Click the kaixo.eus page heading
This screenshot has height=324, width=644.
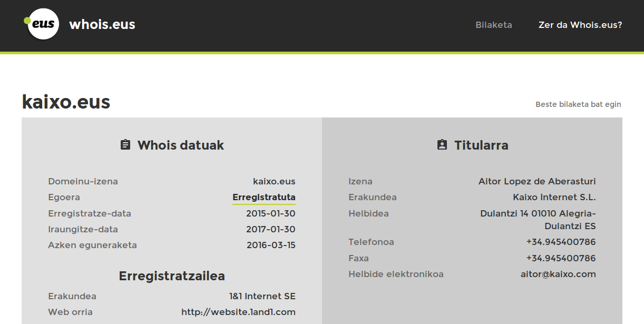[66, 102]
